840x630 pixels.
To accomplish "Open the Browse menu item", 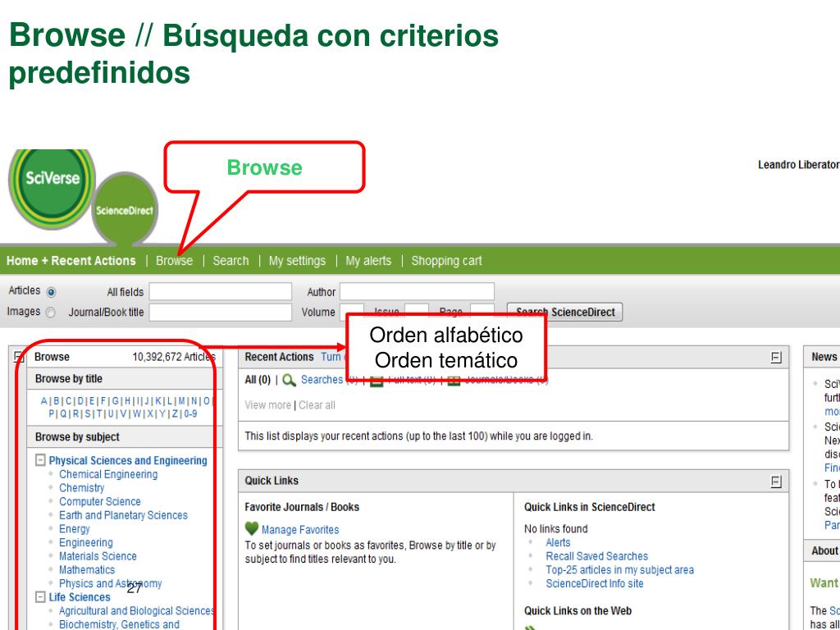I will pyautogui.click(x=174, y=261).
